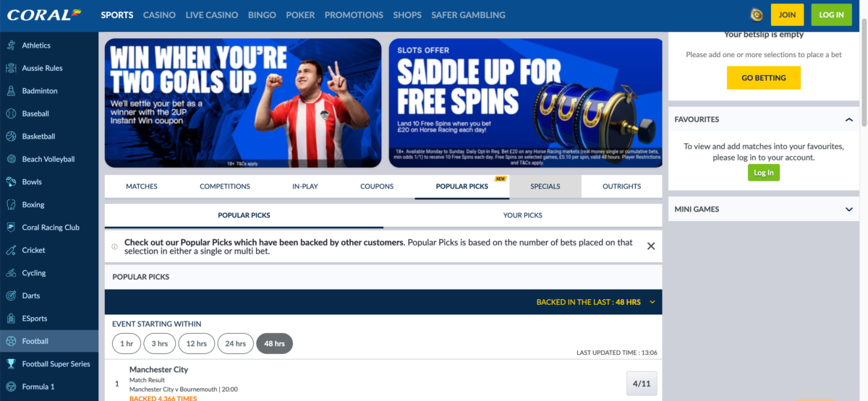Select the Badminton icon in sidebar
Screen dimensions: 868x401
(x=11, y=91)
